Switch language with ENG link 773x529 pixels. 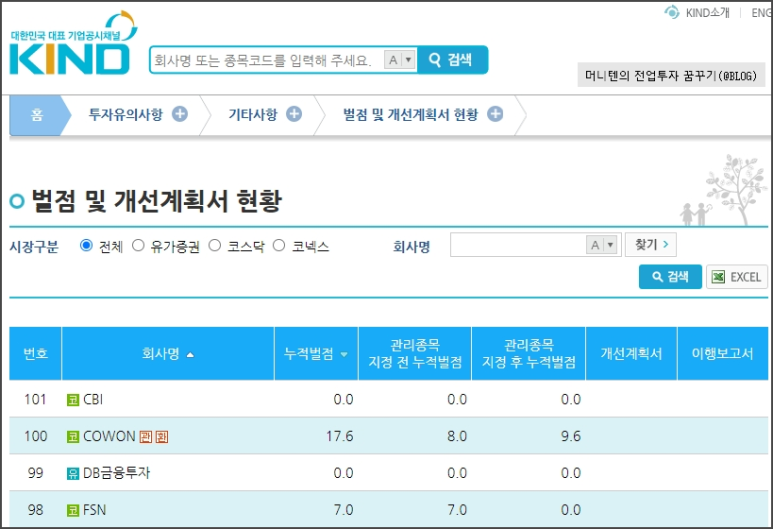(x=762, y=13)
